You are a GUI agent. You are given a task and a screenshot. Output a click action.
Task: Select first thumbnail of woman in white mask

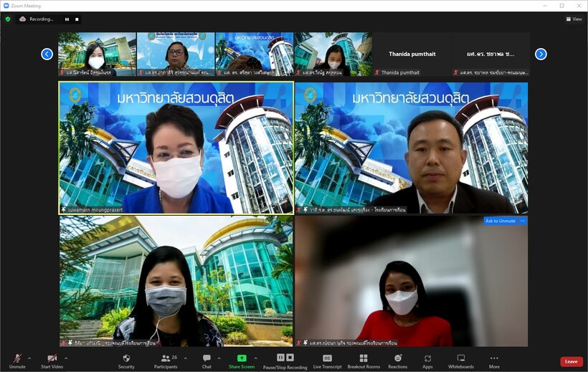click(97, 54)
